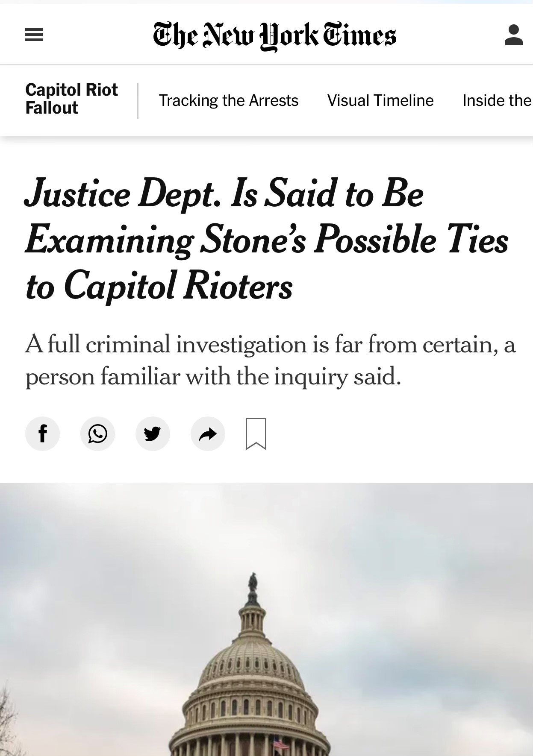Image resolution: width=533 pixels, height=756 pixels.
Task: Open the Capitol Riot Fallout section
Action: pos(71,99)
